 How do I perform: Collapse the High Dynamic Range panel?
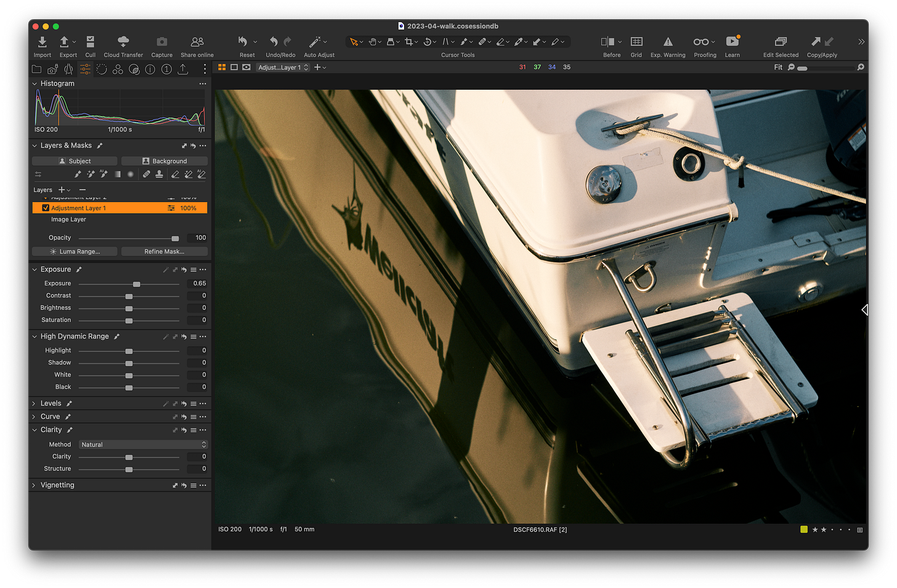34,336
